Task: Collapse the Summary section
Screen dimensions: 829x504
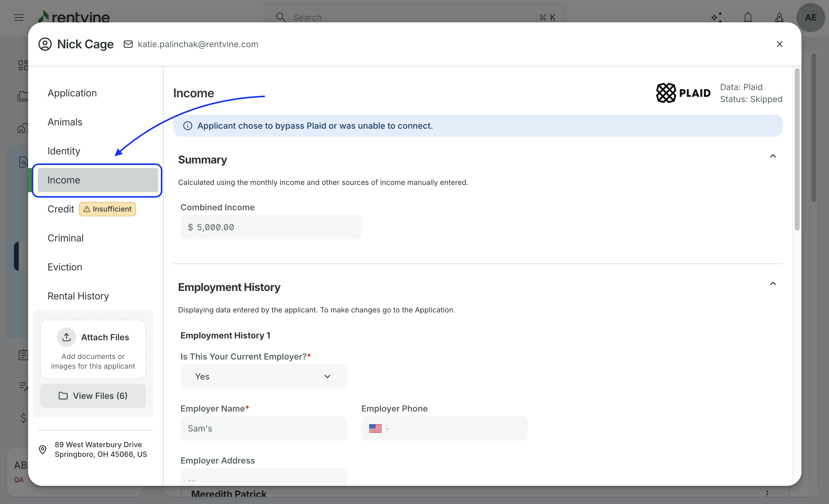Action: coord(773,156)
